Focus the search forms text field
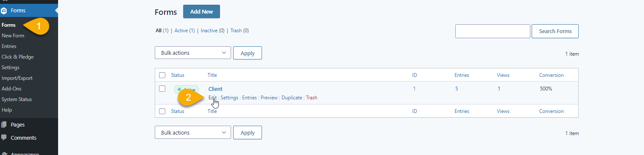 tap(493, 31)
